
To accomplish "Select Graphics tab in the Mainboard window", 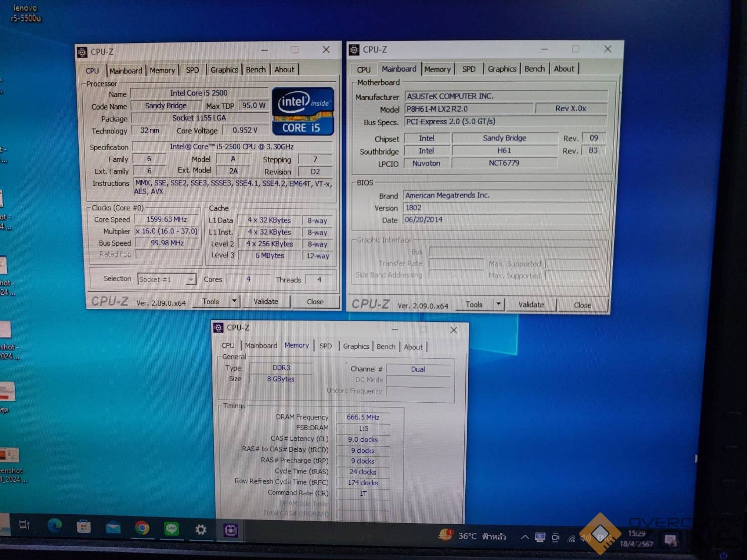I will point(502,69).
